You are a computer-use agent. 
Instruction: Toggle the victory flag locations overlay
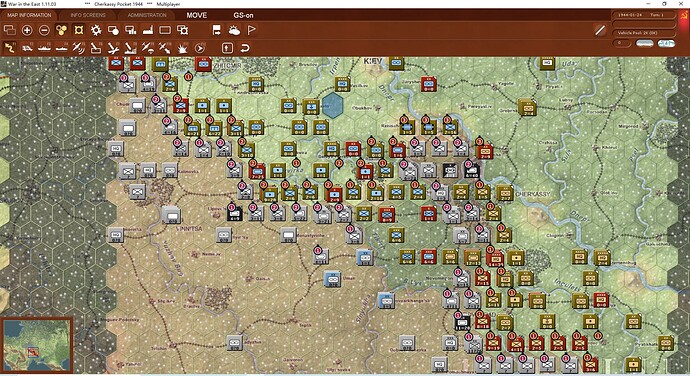tap(251, 30)
